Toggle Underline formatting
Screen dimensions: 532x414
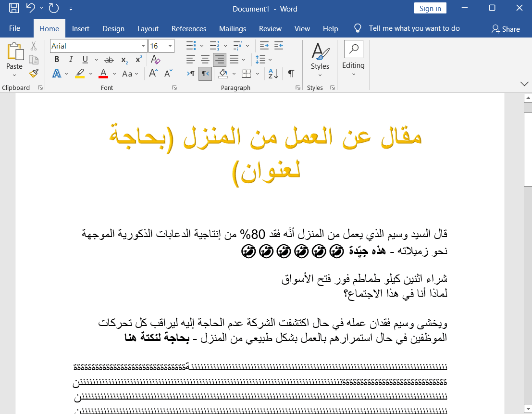(x=85, y=60)
